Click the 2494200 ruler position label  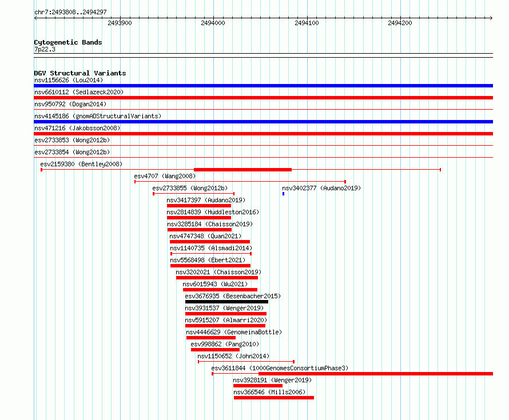tap(400, 23)
